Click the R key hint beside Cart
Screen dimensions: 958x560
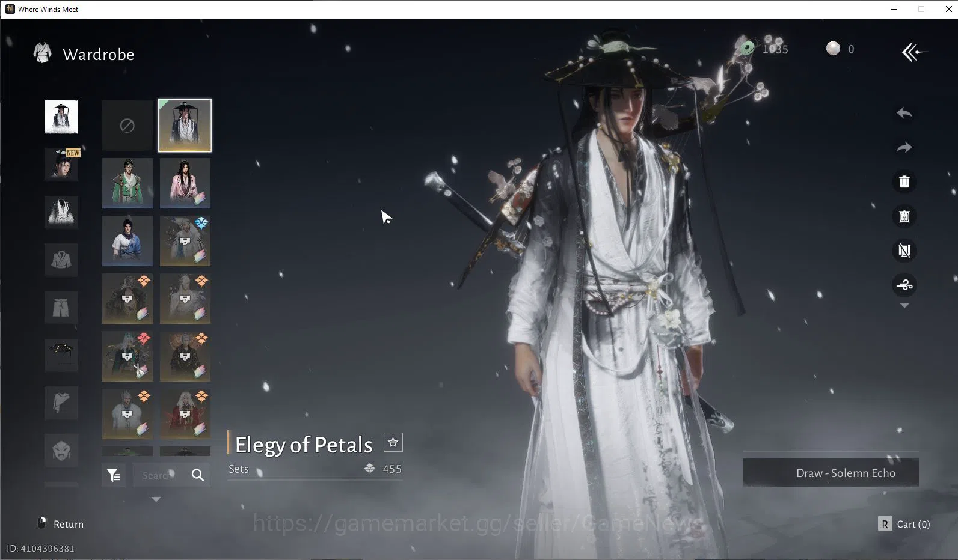(885, 524)
